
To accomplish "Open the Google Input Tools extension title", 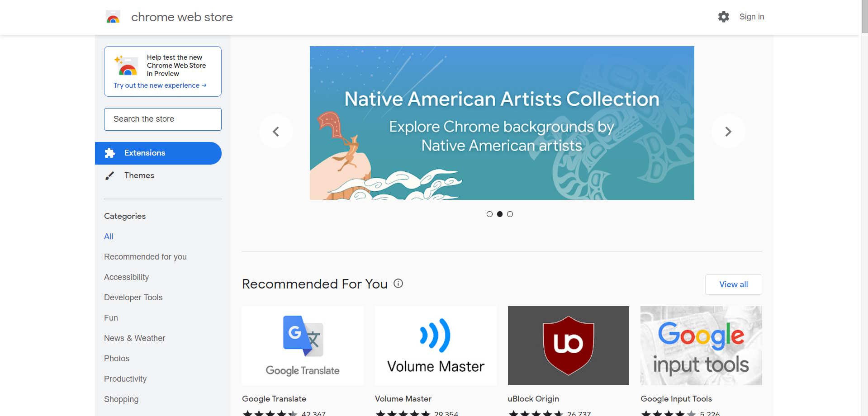I will point(676,399).
